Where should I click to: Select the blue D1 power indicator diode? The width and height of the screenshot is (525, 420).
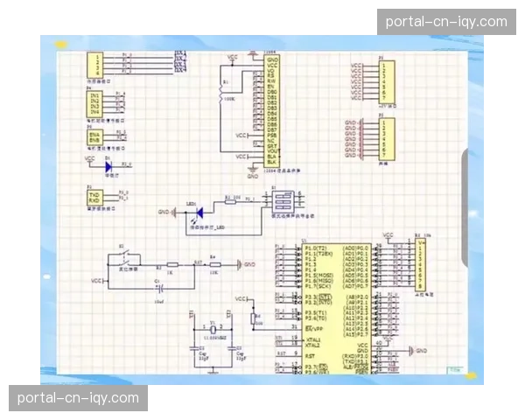pos(108,164)
